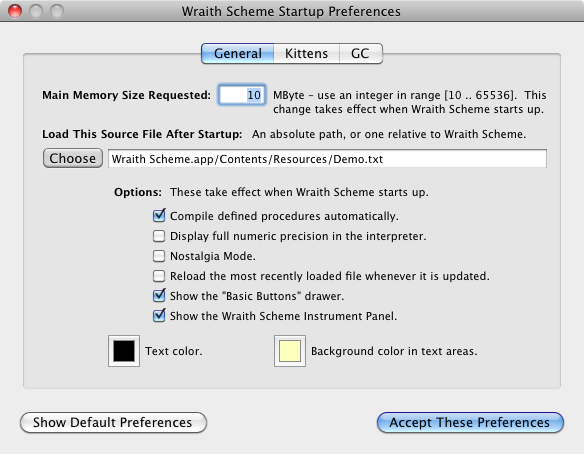
Task: Click the window title Wraith Scheme Startup Preferences
Action: [291, 12]
